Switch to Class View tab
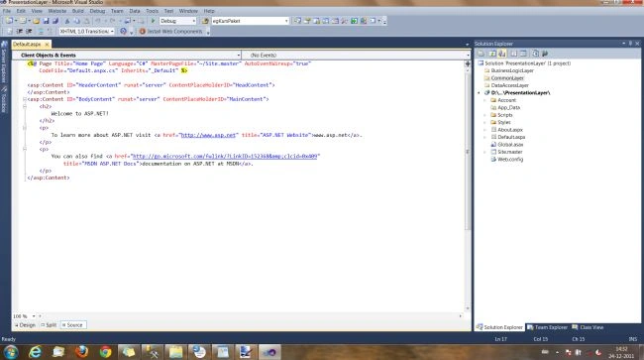This screenshot has height=360, width=644. [588, 327]
